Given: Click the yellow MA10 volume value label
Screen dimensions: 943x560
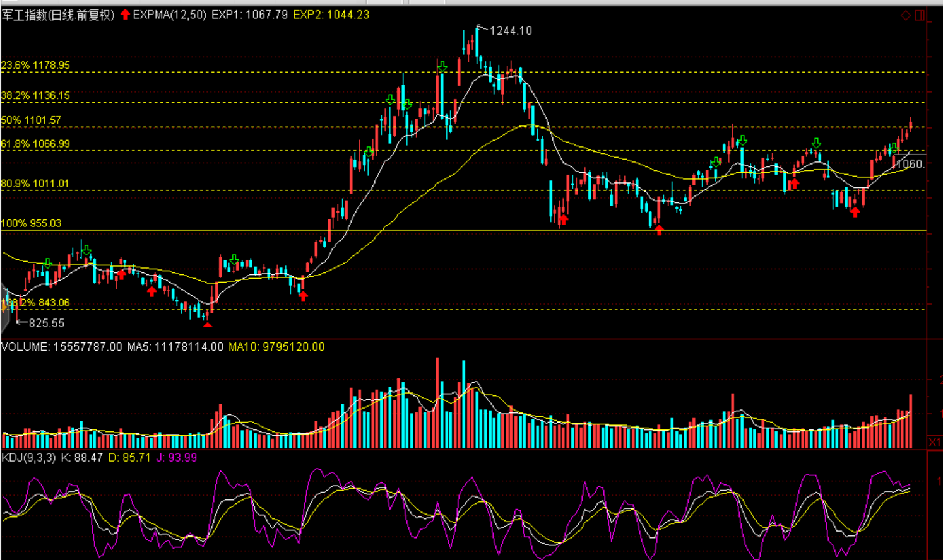Looking at the screenshot, I should click(276, 347).
